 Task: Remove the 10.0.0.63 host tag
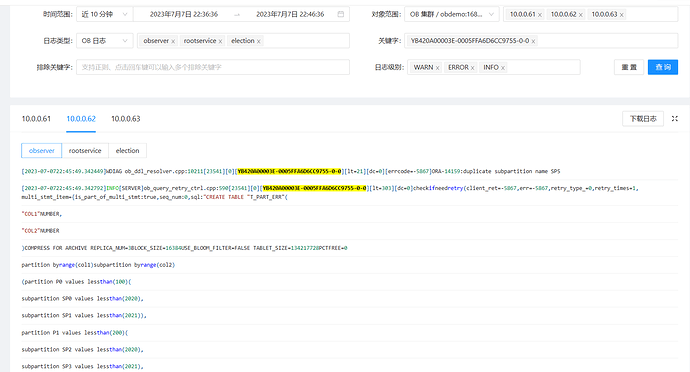(621, 15)
